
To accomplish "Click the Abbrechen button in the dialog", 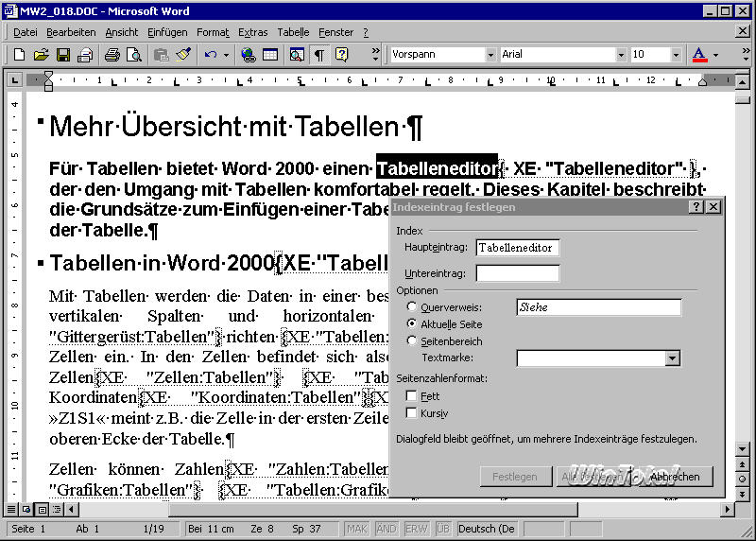I will 675,477.
